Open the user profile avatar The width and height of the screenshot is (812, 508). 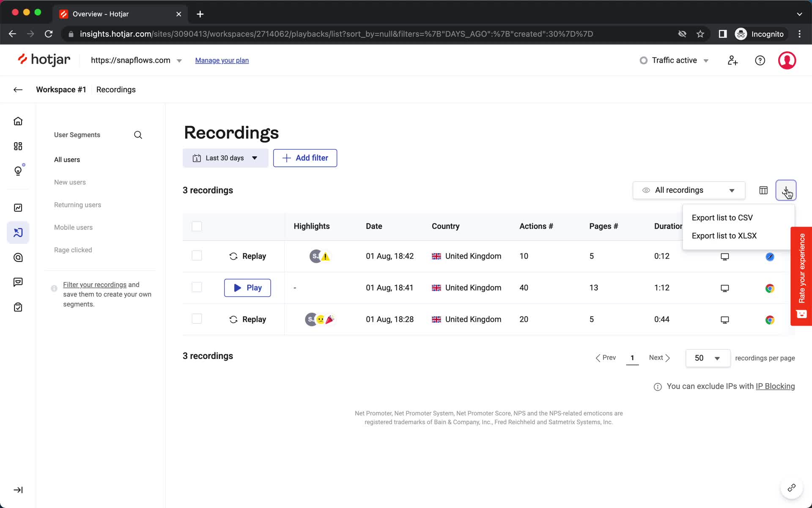click(787, 61)
